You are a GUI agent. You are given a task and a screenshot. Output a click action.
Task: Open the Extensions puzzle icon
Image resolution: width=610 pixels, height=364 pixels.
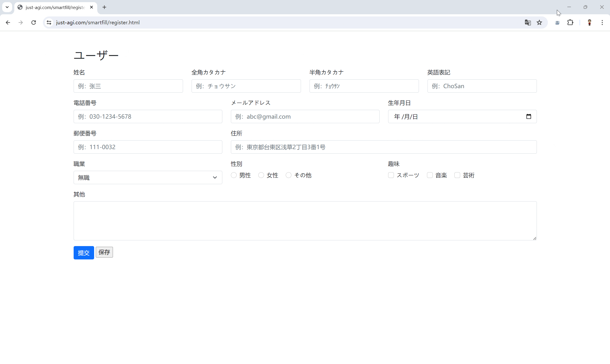click(x=570, y=23)
